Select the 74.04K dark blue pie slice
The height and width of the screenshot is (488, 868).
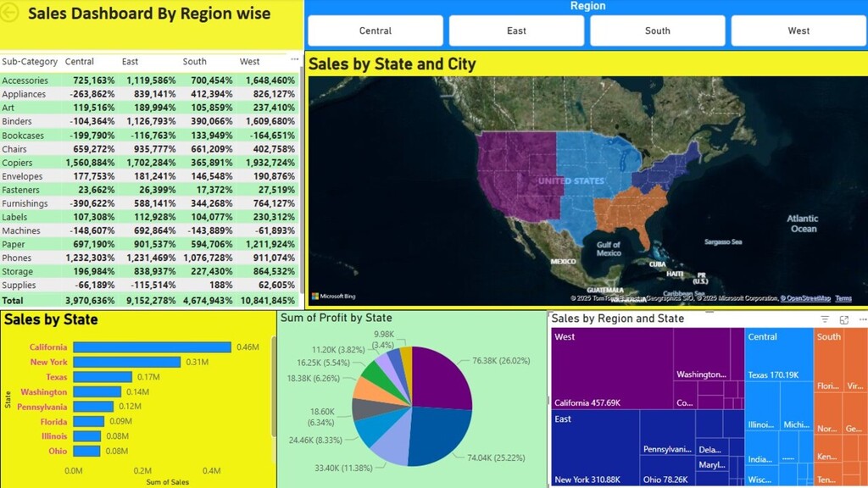point(441,435)
